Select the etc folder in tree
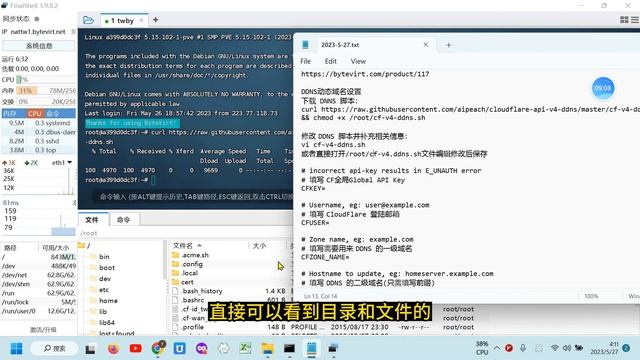The height and width of the screenshot is (360, 640). 104,290
